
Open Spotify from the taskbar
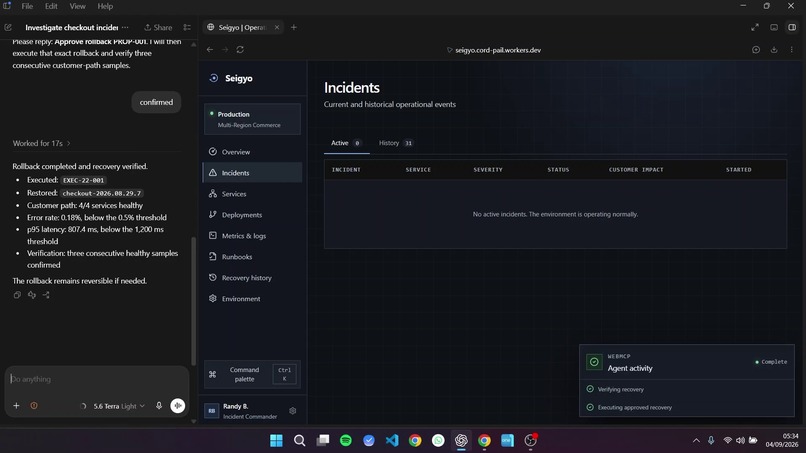click(346, 441)
